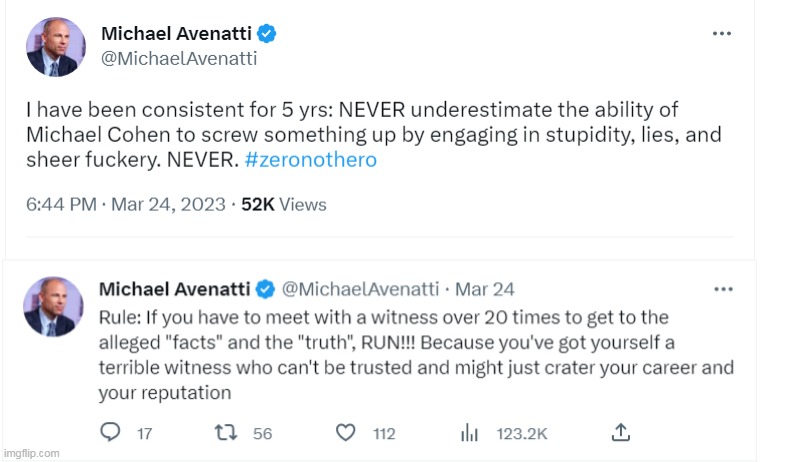
Task: Click the @MichaelAvenatti handle under top name
Action: 179,58
